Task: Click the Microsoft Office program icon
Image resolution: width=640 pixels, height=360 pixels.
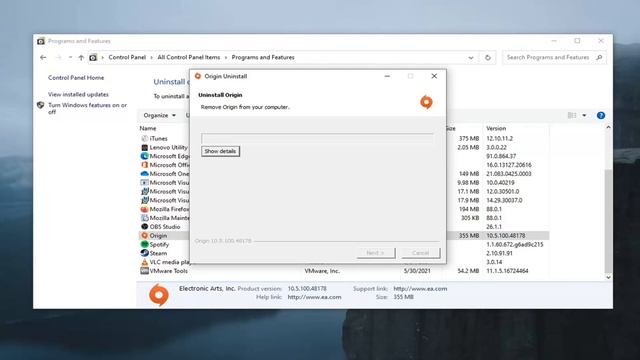Action: tap(144, 165)
